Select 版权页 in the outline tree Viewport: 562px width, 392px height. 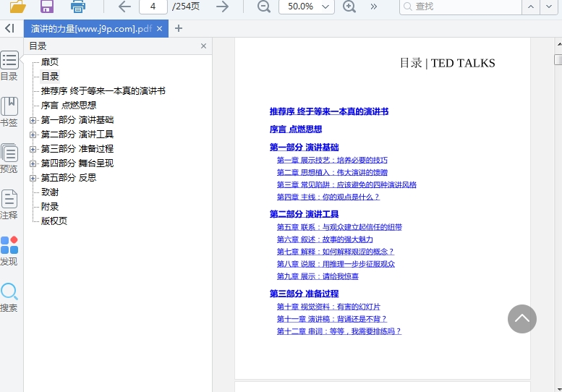54,221
